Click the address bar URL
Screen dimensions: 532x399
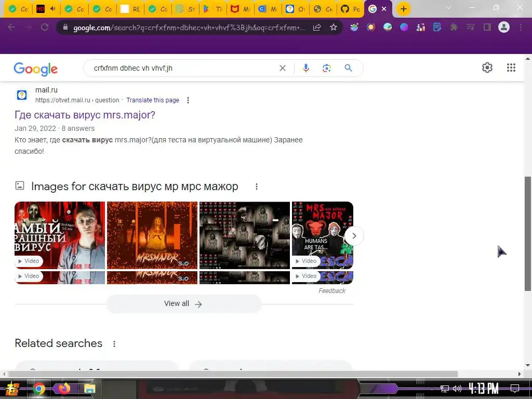coord(189,28)
